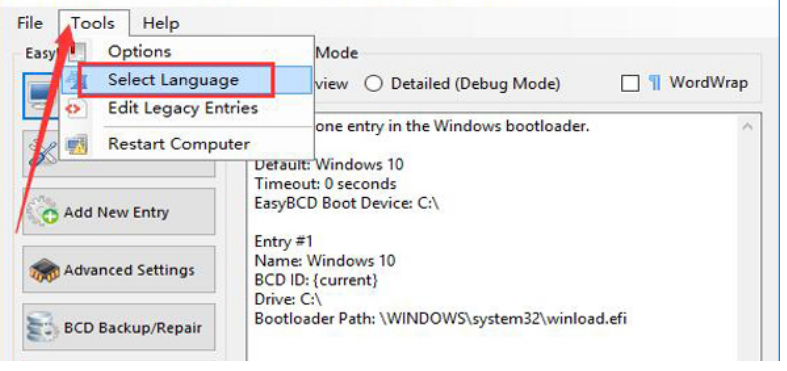The image size is (787, 371).
Task: Click the Advanced Settings button
Action: tap(119, 270)
